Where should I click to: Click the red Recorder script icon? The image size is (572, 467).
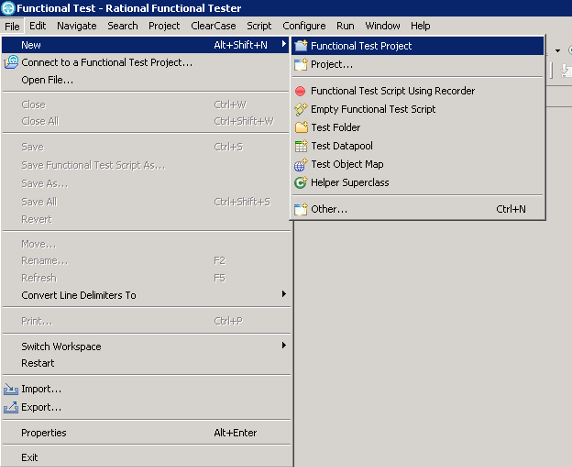300,91
